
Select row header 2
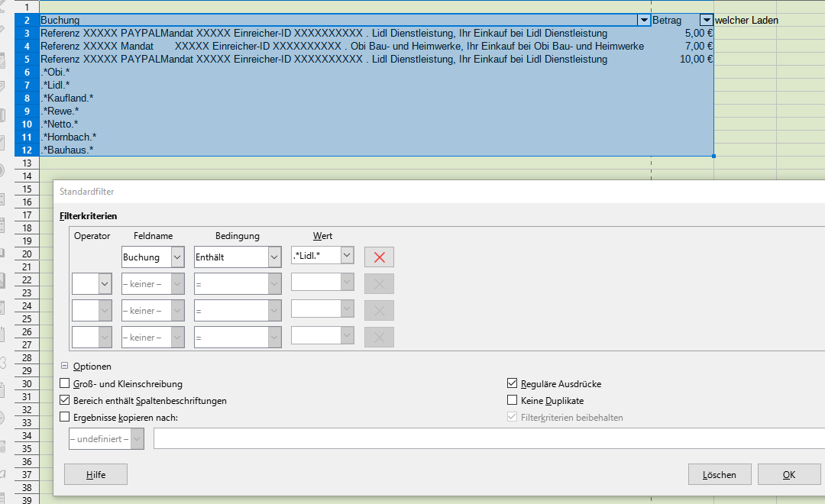(x=27, y=20)
